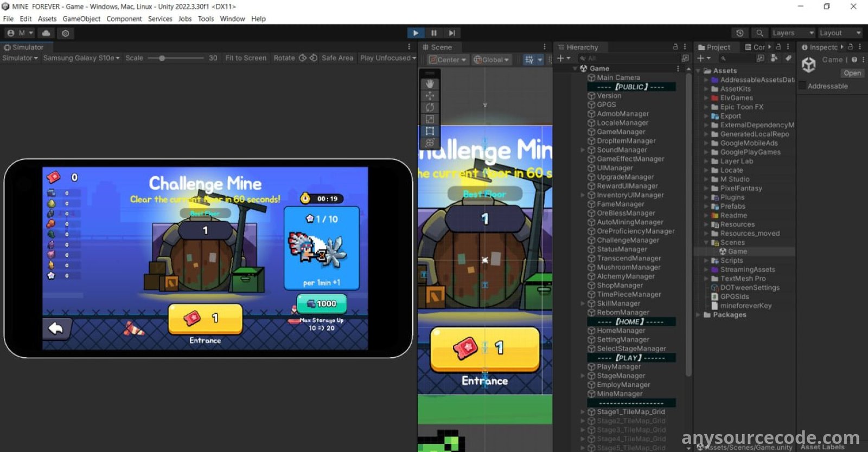Open the Global rotation mode dropdown
The width and height of the screenshot is (868, 452).
491,60
